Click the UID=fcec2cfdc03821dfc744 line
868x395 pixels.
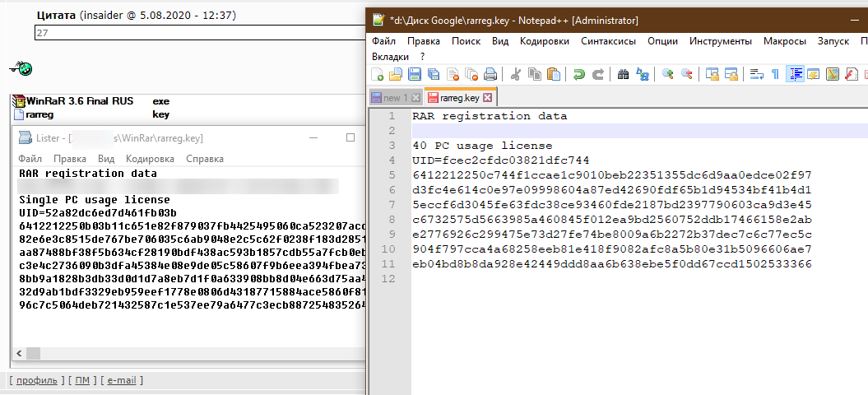500,160
